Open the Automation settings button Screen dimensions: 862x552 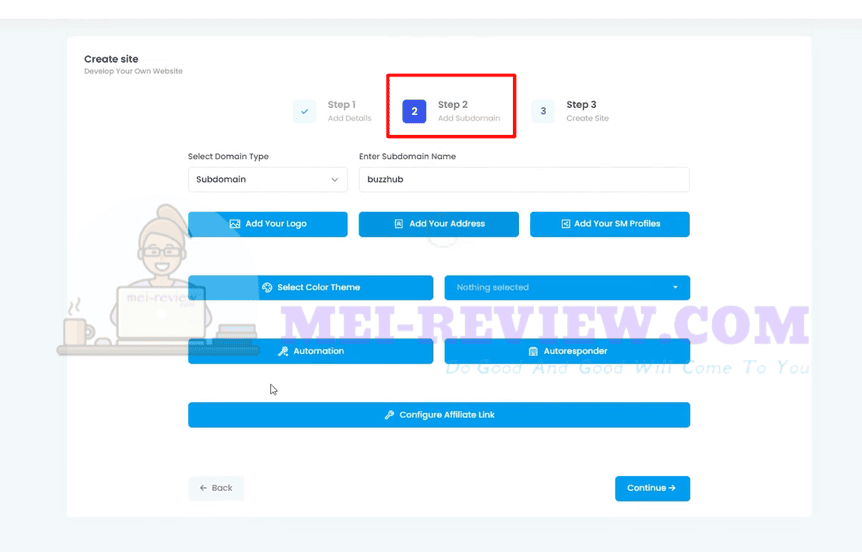[311, 351]
